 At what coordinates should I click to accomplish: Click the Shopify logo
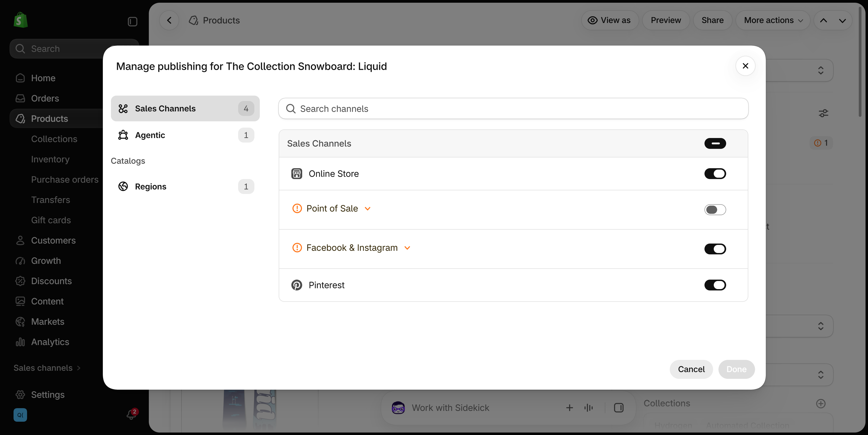tap(21, 20)
